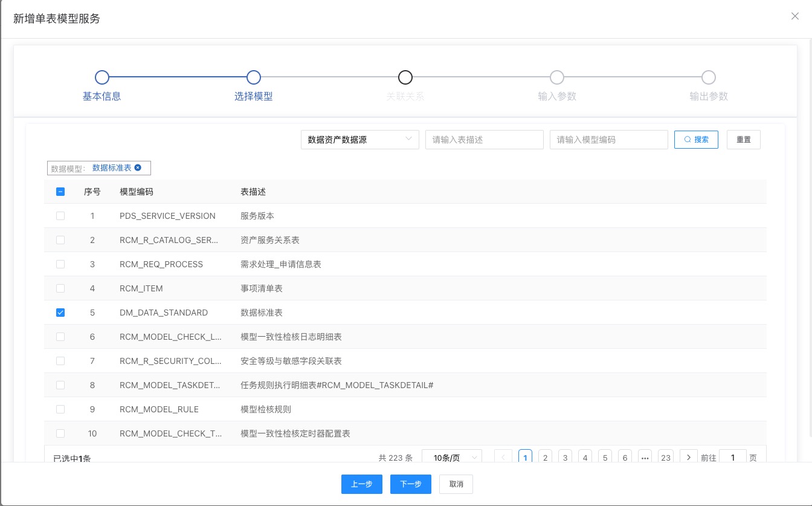Screen dimensions: 812x506
Task: Uncheck the DM_DATA_STANDARD row checkbox
Action: pyautogui.click(x=60, y=313)
